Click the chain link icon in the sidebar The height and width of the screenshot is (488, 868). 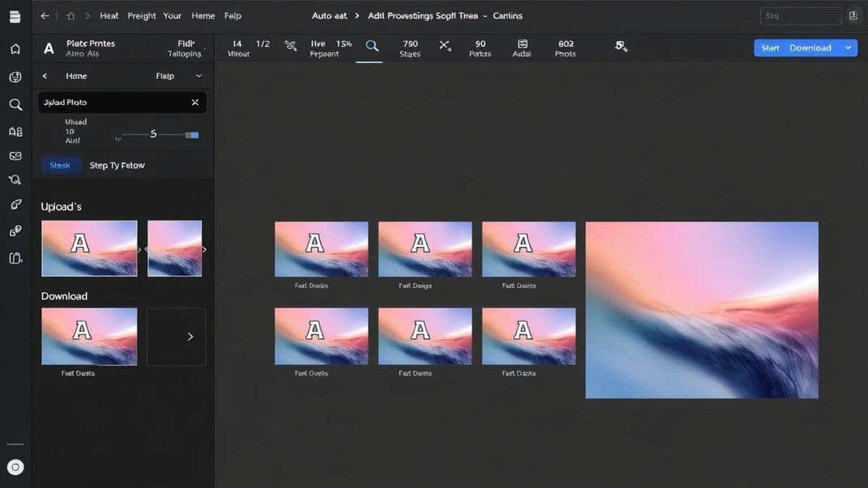15,231
